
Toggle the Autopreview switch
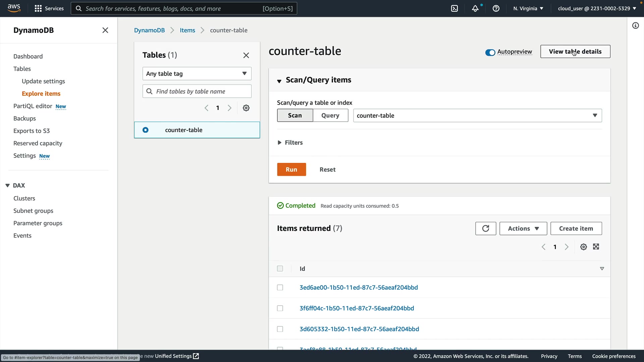[x=490, y=52]
